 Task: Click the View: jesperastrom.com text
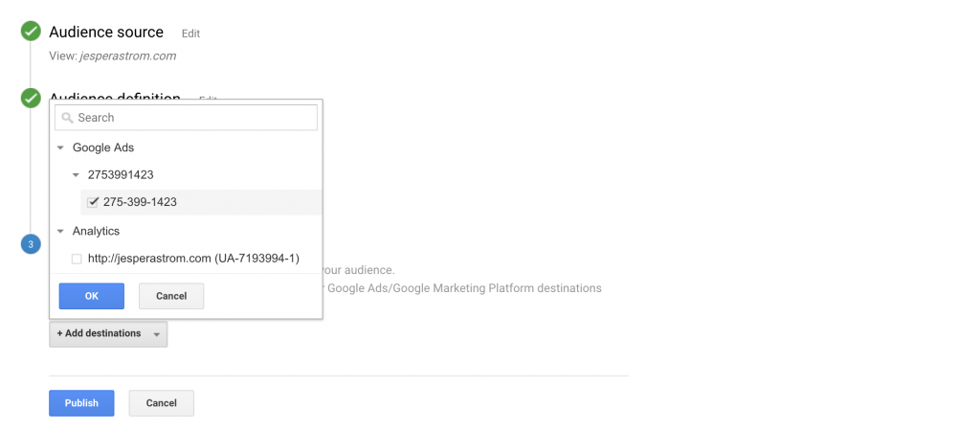coord(113,57)
